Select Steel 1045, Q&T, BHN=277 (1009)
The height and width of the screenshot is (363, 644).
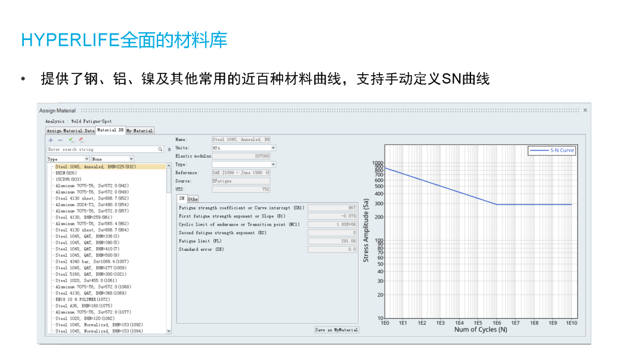91,267
